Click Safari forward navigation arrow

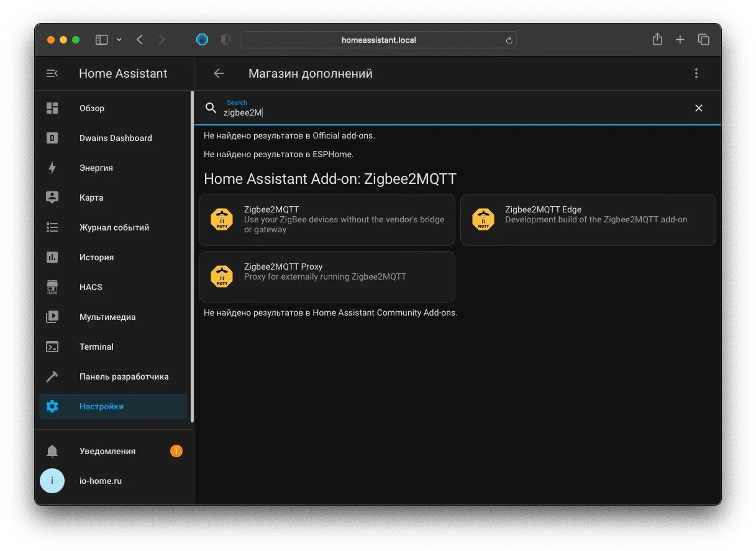(x=162, y=40)
